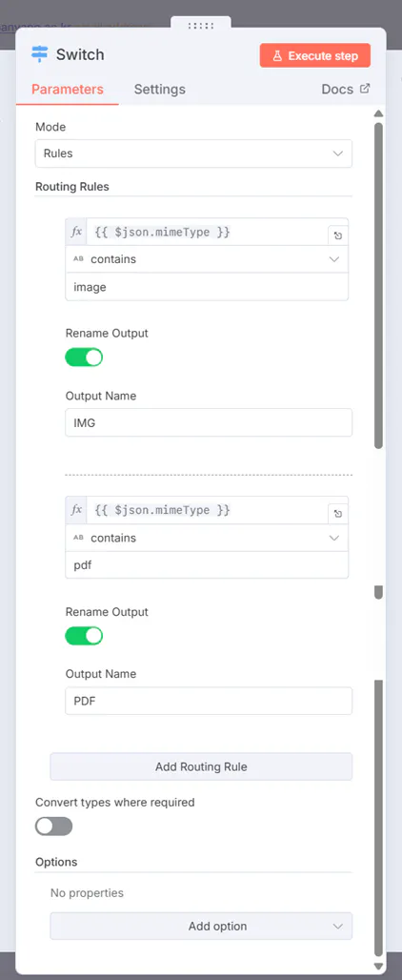Open contains operator dropdown above image value
This screenshot has height=980, width=402.
coord(207,258)
